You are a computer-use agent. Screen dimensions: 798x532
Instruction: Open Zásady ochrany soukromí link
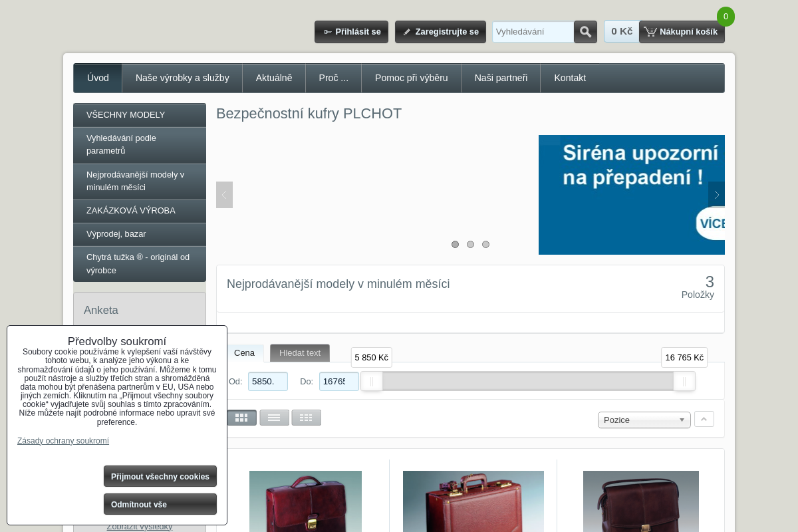63,441
